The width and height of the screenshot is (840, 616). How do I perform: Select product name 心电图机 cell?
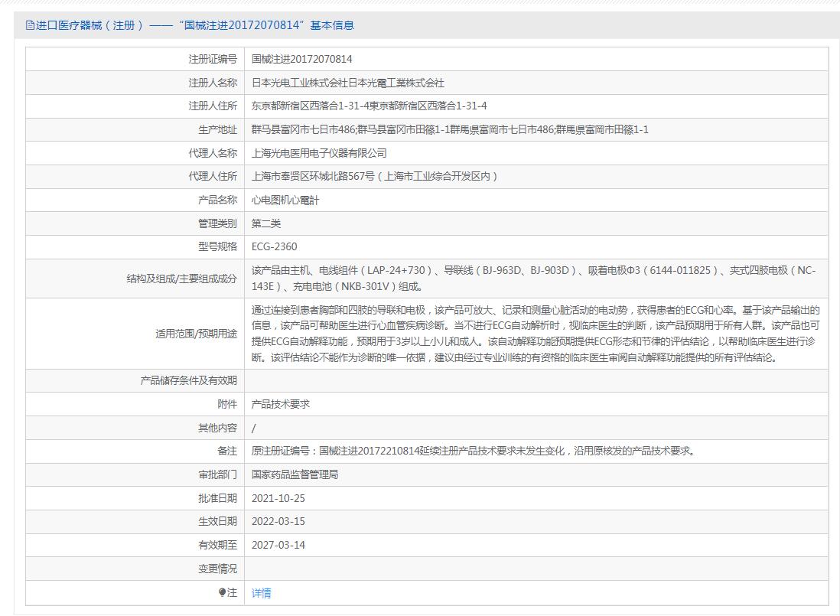click(285, 200)
